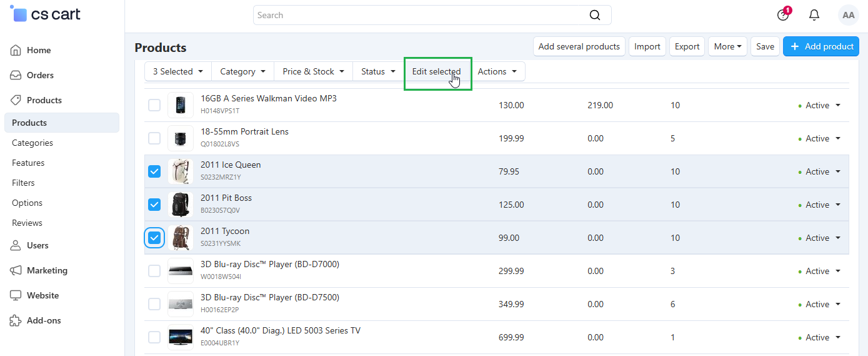Open the BD-D7000 Blu-ray player thumbnail
Image resolution: width=868 pixels, height=356 pixels.
181,271
